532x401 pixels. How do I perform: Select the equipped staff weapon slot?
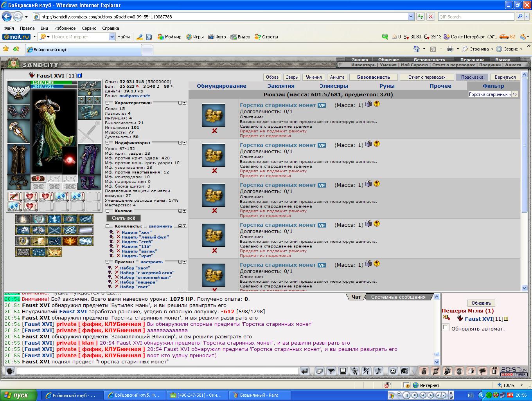pyautogui.click(x=18, y=132)
